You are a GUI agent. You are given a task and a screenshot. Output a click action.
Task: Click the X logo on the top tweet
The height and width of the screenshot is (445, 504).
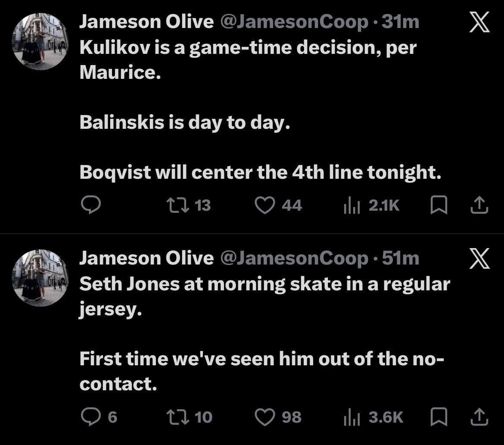pyautogui.click(x=479, y=23)
